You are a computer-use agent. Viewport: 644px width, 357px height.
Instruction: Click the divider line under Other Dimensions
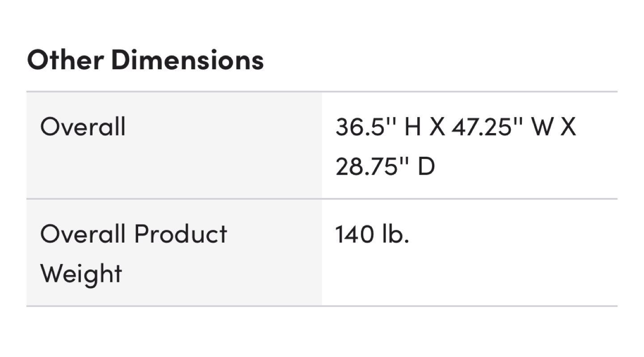[322, 92]
